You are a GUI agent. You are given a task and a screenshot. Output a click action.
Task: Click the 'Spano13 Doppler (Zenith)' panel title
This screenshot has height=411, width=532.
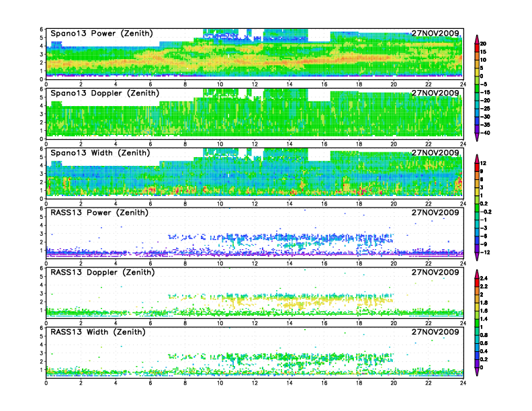pyautogui.click(x=105, y=93)
